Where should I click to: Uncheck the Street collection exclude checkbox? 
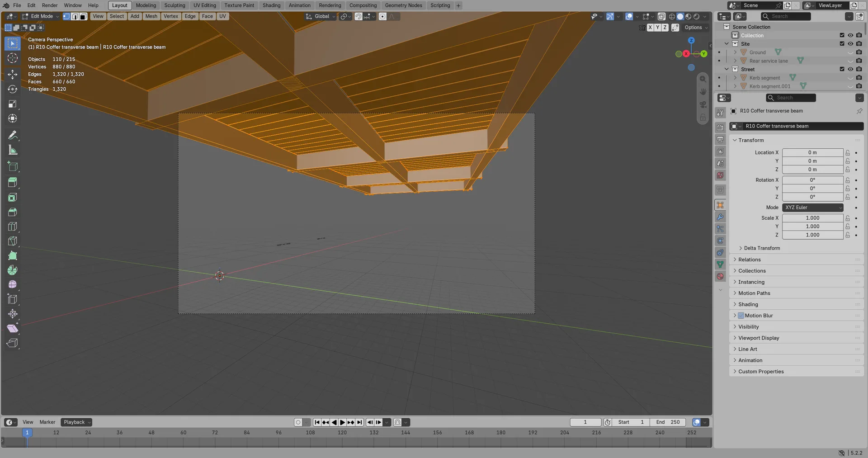coord(842,69)
